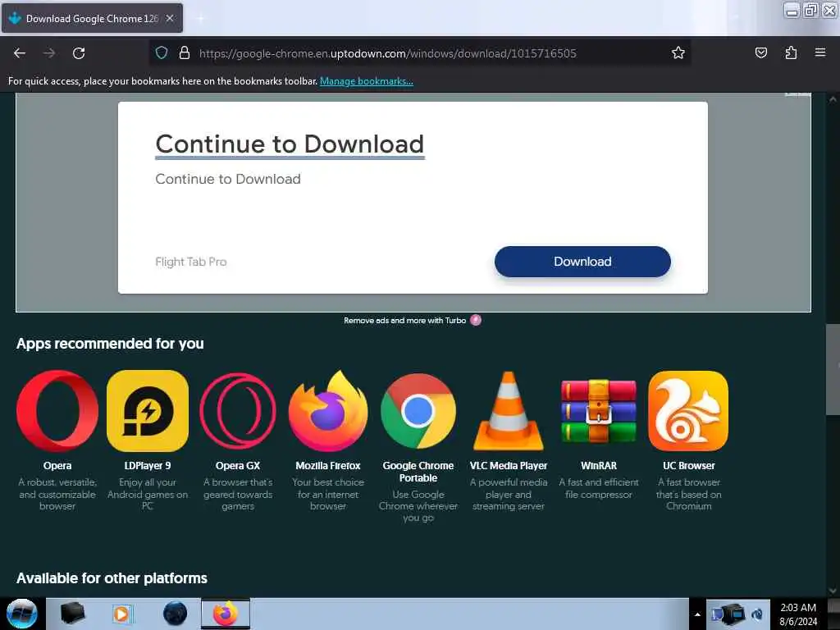The width and height of the screenshot is (840, 630).
Task: Open the Save to Pocket button
Action: 760,53
